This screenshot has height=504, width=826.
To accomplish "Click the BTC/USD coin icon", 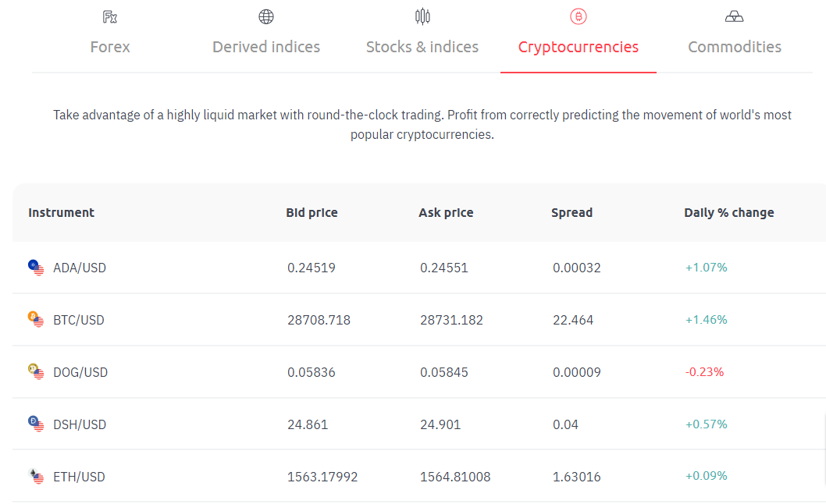I will click(x=36, y=319).
